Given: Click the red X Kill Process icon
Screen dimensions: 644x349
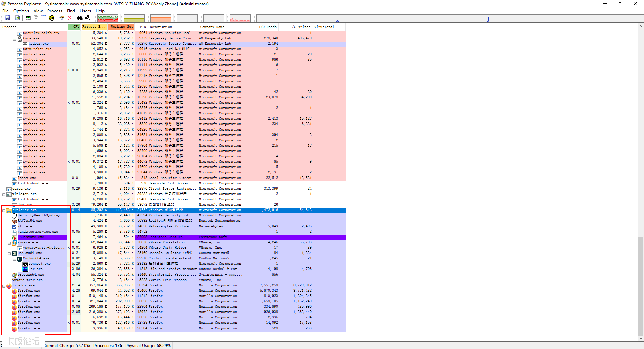Looking at the screenshot, I should coord(70,18).
